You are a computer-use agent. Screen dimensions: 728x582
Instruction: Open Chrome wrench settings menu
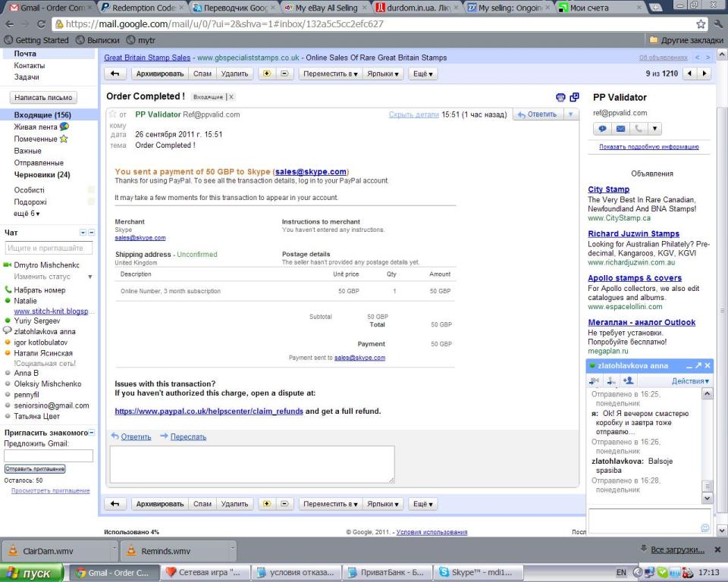coord(719,24)
